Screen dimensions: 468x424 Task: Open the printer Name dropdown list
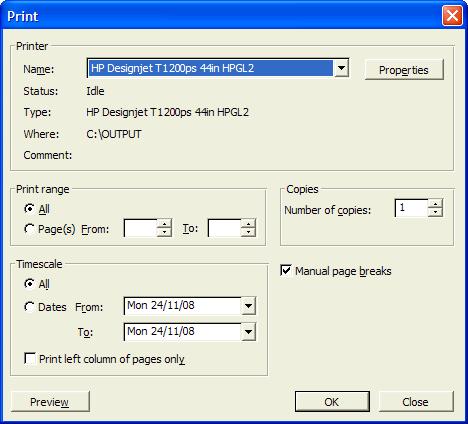point(341,68)
